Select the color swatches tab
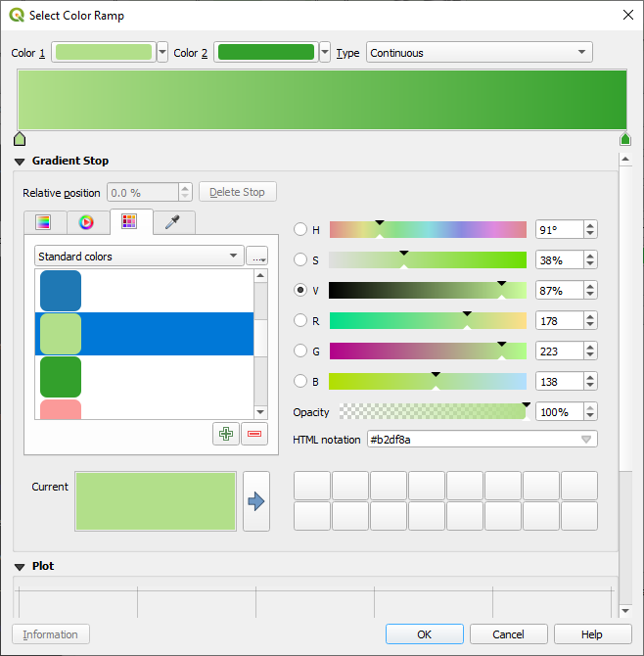The height and width of the screenshot is (656, 644). [x=129, y=222]
